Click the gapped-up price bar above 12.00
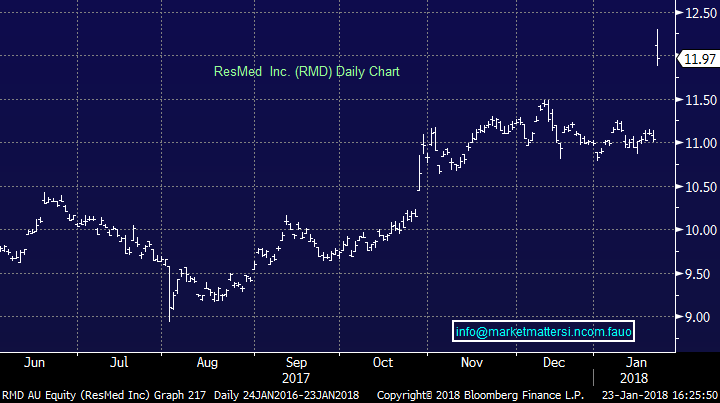 coord(657,46)
